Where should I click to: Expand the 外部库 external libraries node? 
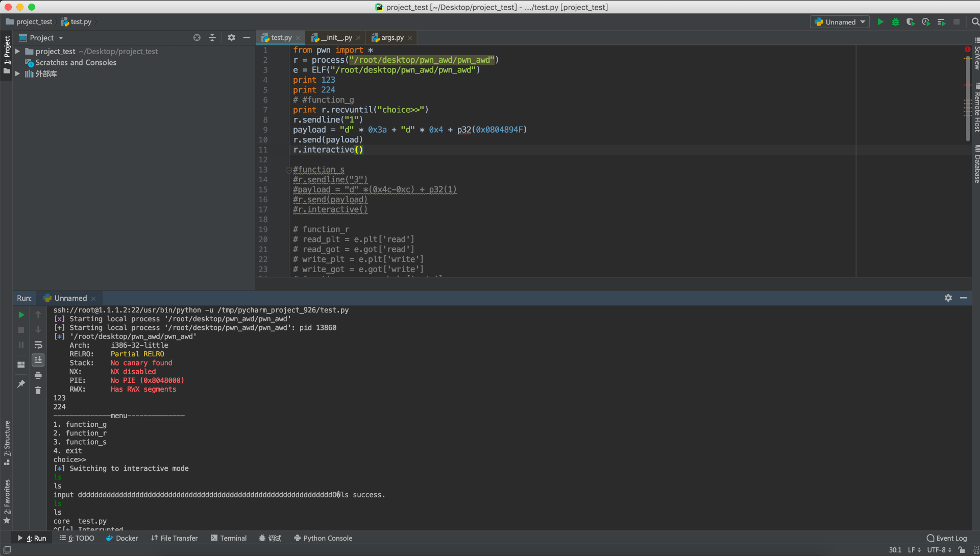pos(17,74)
